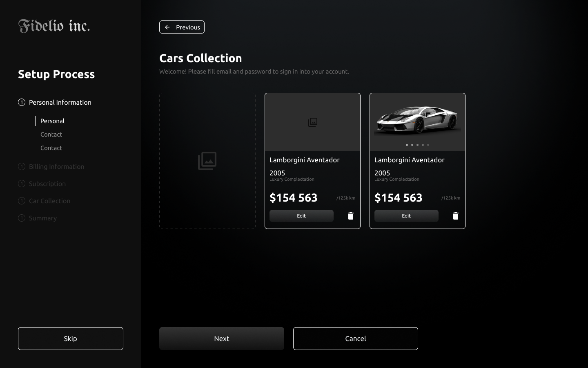Open the Personal sub-step in sidebar
588x368 pixels.
coord(52,121)
